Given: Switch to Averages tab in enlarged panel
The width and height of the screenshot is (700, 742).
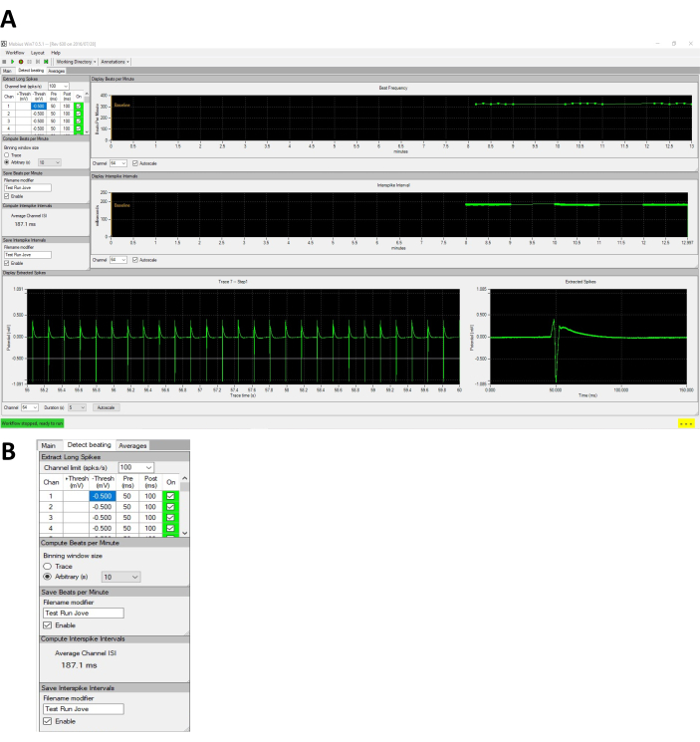Looking at the screenshot, I should click(x=138, y=444).
